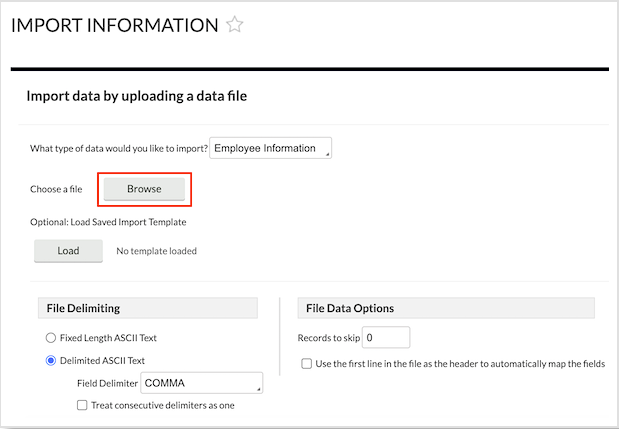Expand the Field Delimiter COMMA dropdown

202,382
